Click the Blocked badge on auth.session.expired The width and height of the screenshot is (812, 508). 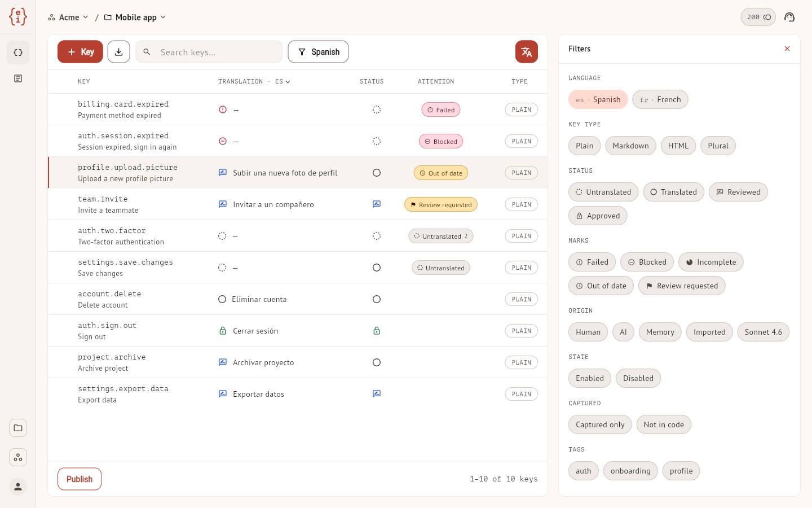(441, 142)
